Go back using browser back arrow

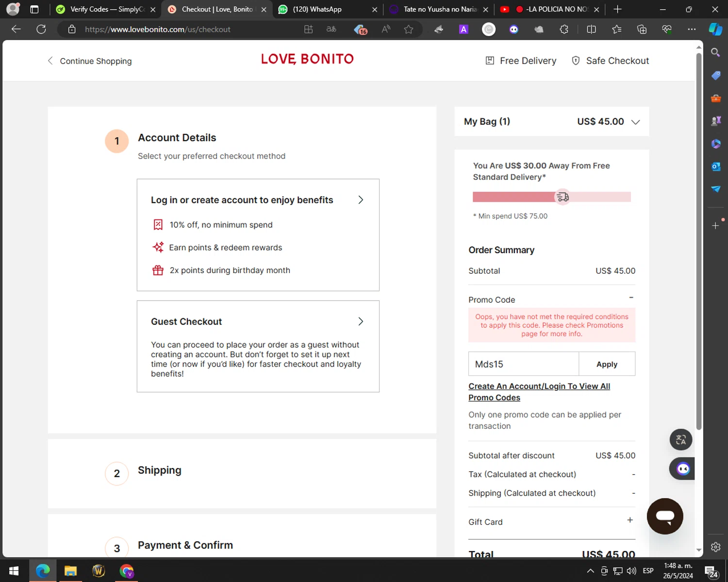(x=16, y=29)
